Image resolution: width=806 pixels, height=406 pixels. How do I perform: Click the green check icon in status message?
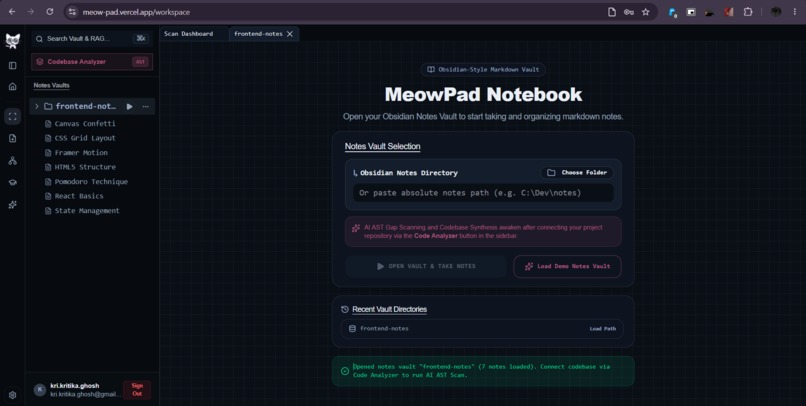pos(345,371)
